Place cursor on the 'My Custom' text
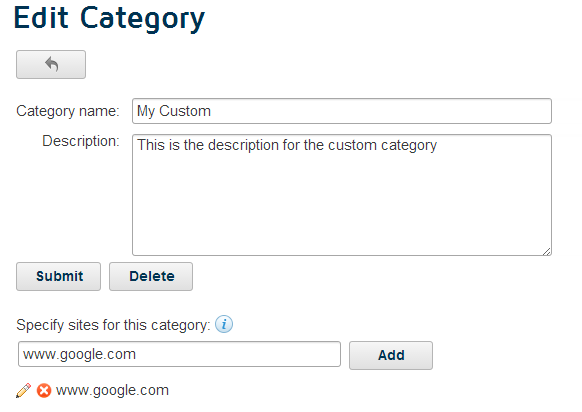The height and width of the screenshot is (412, 582). tap(174, 111)
